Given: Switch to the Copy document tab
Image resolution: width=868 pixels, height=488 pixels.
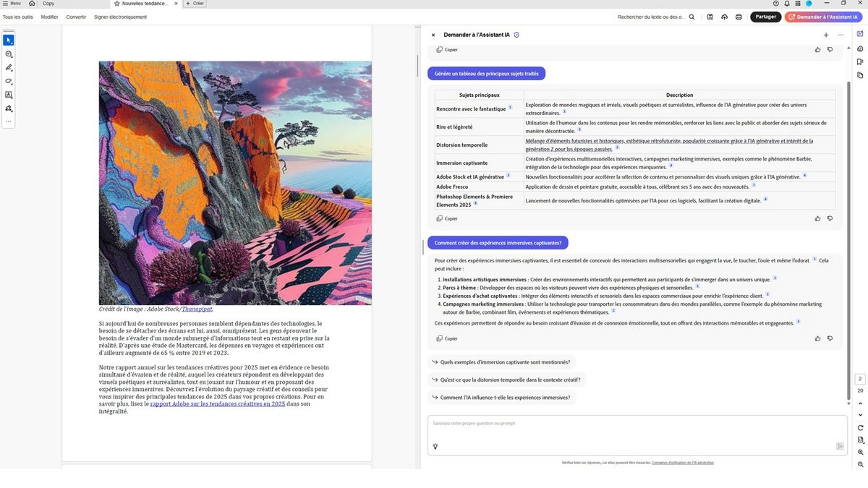Looking at the screenshot, I should click(48, 4).
